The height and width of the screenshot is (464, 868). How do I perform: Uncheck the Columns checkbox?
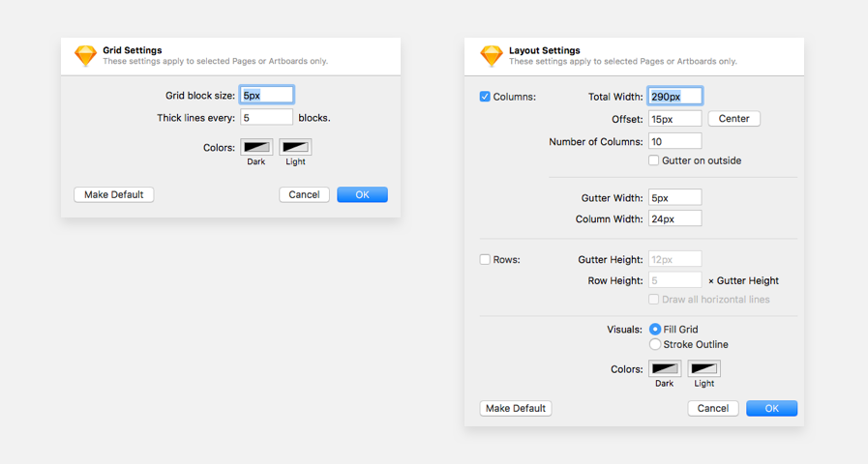coord(486,97)
